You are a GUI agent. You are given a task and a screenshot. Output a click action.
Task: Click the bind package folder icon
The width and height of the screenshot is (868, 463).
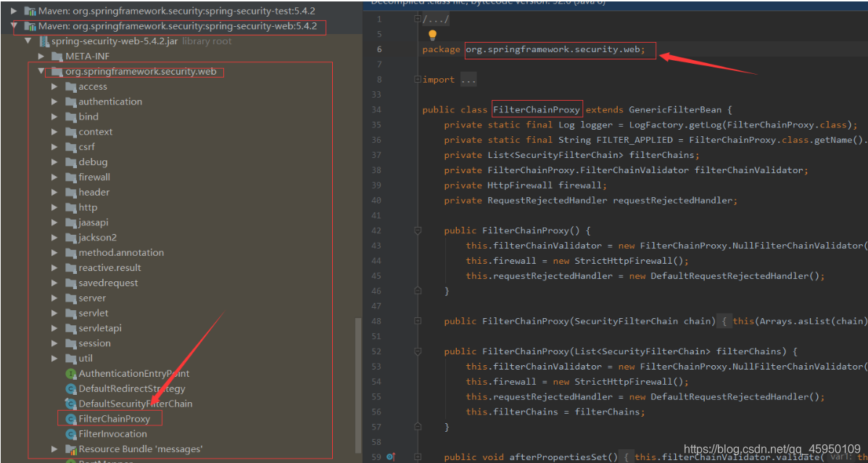click(x=70, y=117)
